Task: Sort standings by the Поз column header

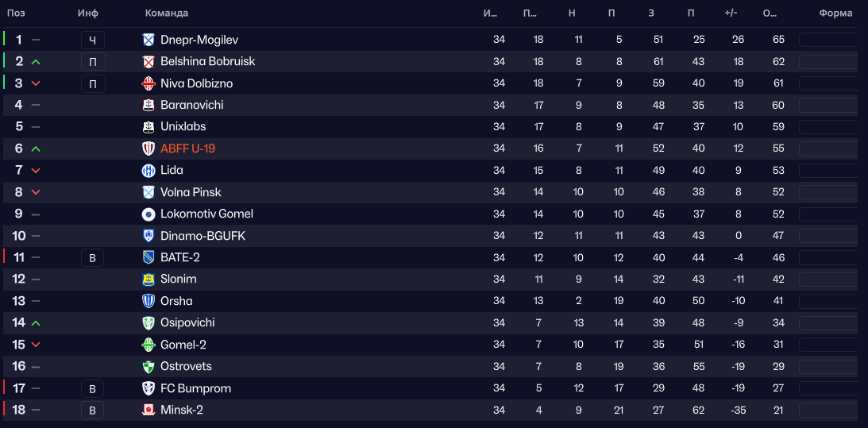Action: coord(16,13)
